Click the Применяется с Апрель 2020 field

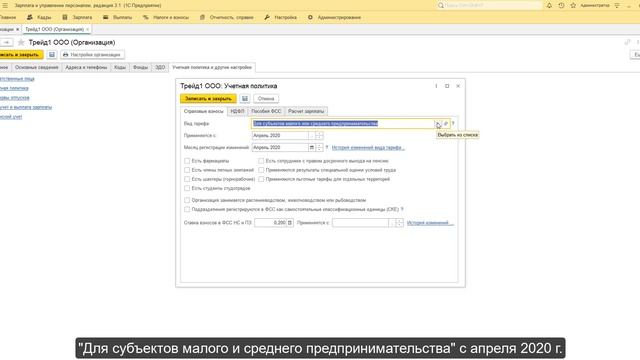tap(280, 136)
